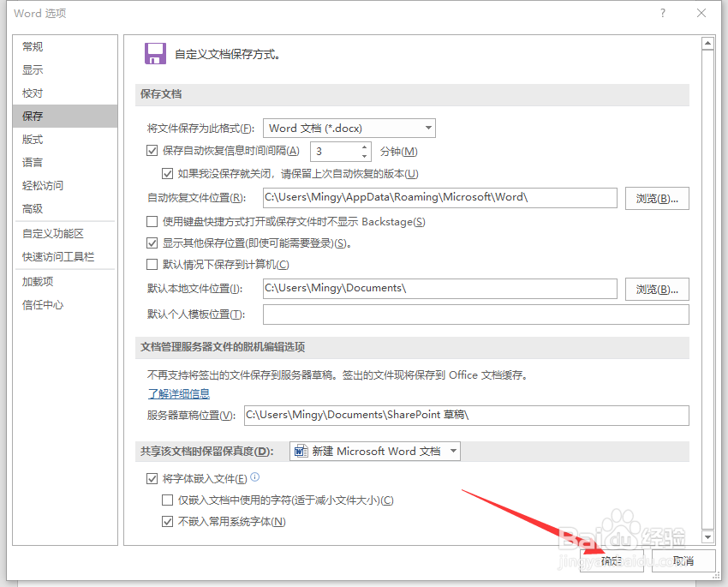Screen dimensions: 728x587
Task: Click the 自动恢复文件位置 path field
Action: [439, 198]
